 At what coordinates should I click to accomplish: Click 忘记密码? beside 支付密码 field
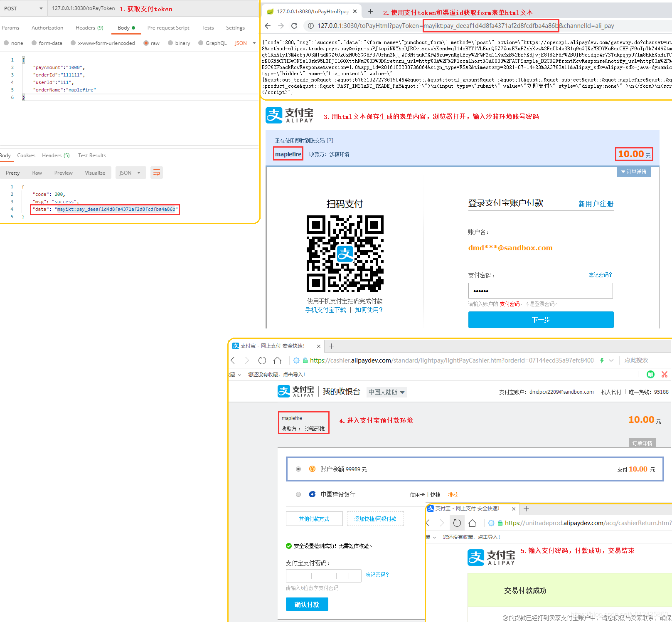[600, 275]
